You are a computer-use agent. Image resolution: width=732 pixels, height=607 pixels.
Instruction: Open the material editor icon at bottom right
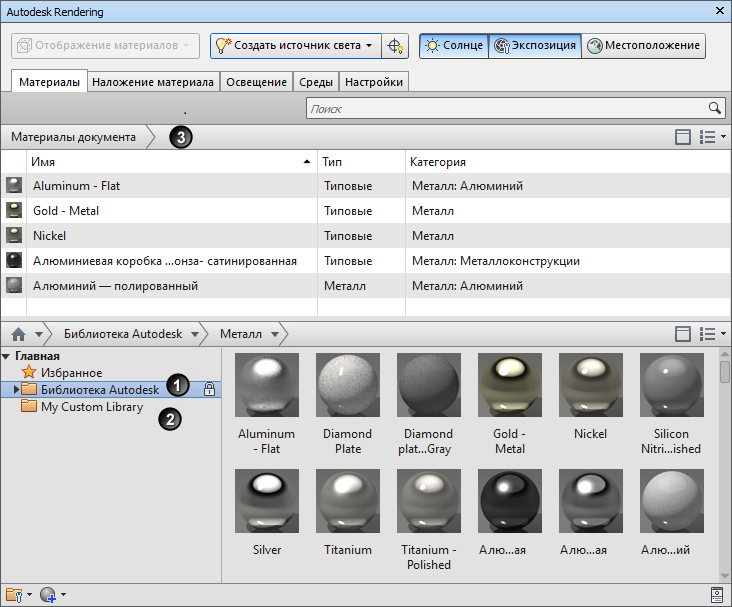717,595
